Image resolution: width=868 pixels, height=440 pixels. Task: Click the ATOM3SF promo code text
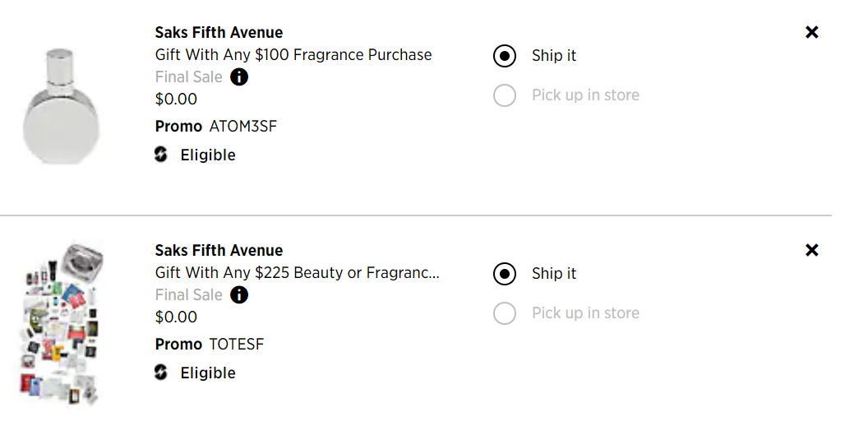[x=243, y=127]
